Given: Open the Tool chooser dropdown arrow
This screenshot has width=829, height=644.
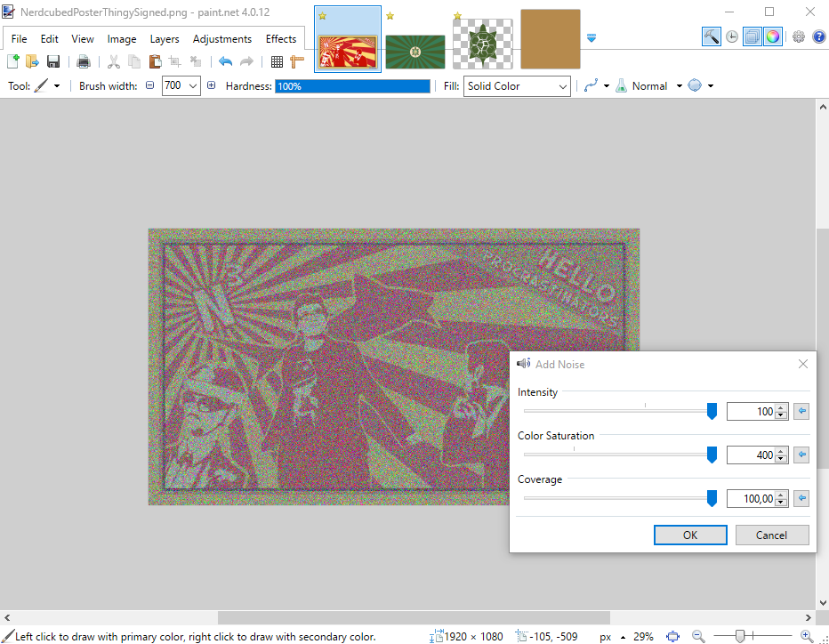Looking at the screenshot, I should pyautogui.click(x=57, y=85).
